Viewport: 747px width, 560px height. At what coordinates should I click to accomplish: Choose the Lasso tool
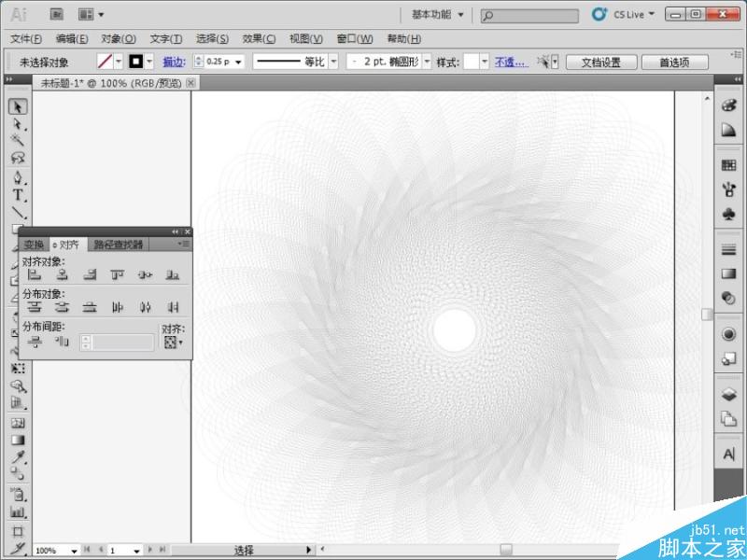click(x=18, y=157)
